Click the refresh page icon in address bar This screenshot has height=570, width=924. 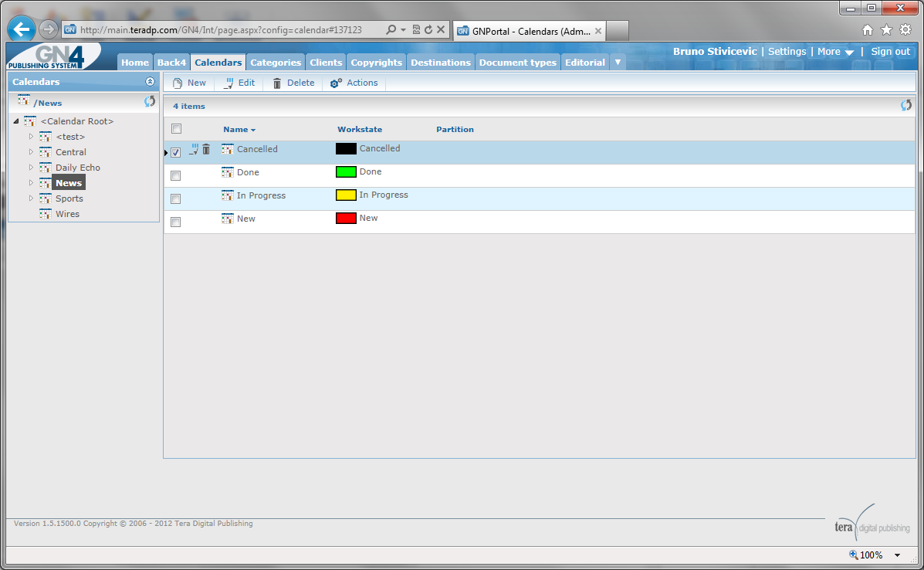tap(428, 29)
